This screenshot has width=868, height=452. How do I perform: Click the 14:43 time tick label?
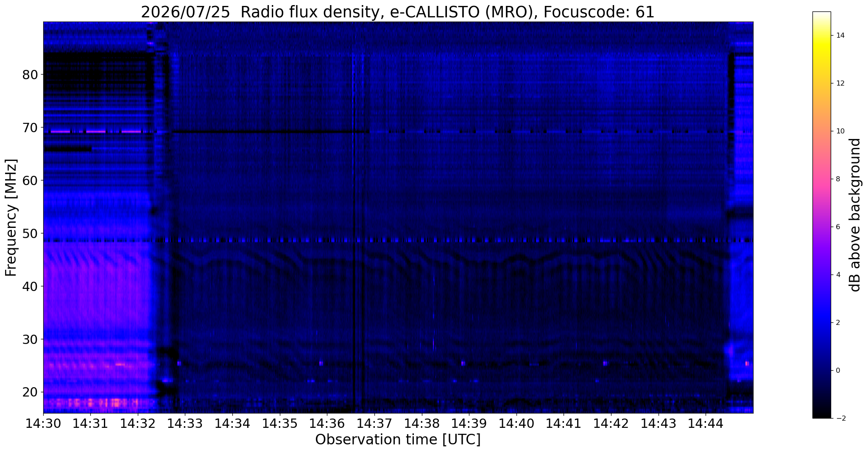click(659, 423)
